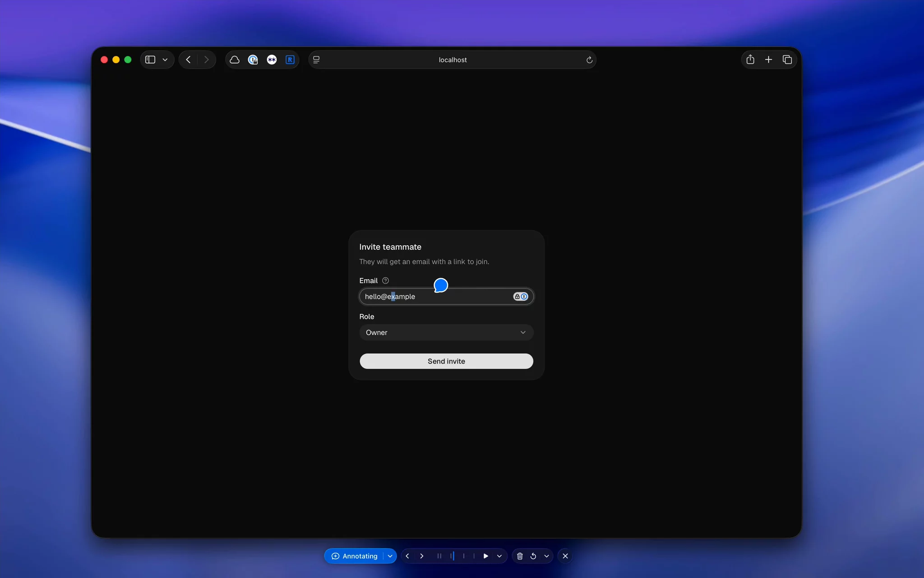The image size is (924, 578).
Task: Open the sidebar tab group chevron
Action: (x=165, y=60)
